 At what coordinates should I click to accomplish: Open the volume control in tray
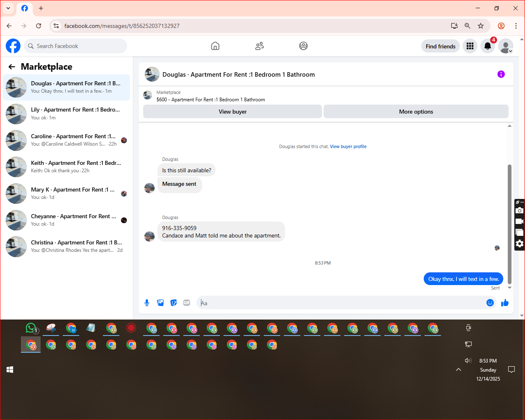(x=468, y=361)
